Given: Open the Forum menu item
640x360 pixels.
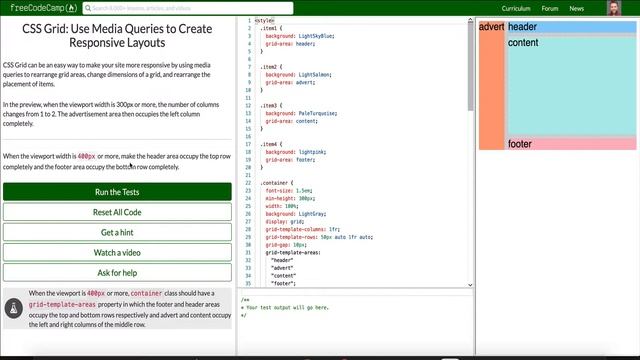Looking at the screenshot, I should pyautogui.click(x=550, y=8).
